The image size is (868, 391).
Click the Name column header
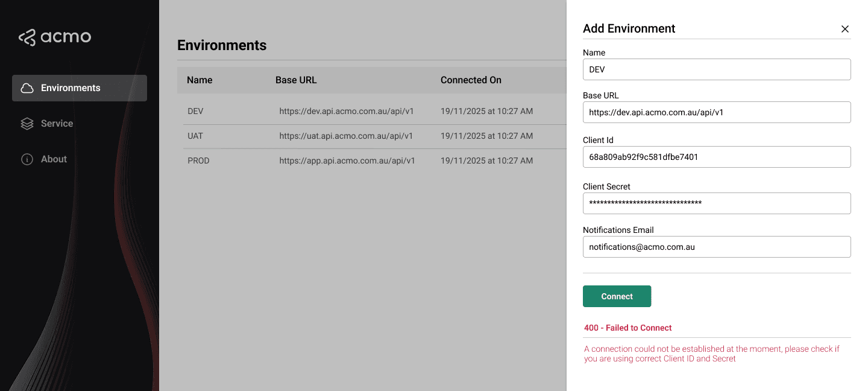tap(200, 80)
